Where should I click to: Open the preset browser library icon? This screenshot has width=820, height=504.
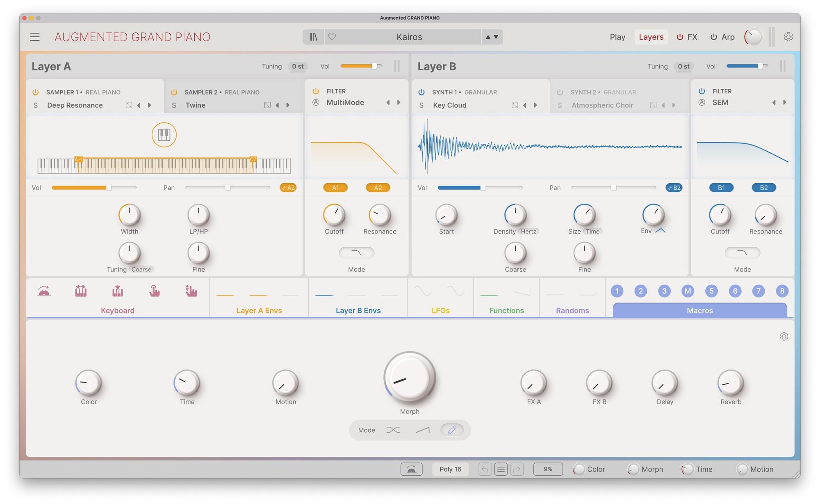tap(313, 37)
